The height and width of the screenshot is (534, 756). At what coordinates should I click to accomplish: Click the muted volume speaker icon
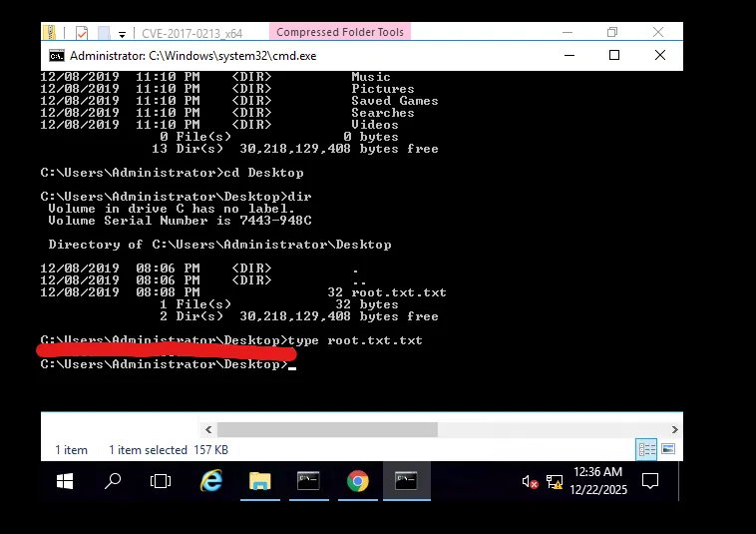pos(530,482)
